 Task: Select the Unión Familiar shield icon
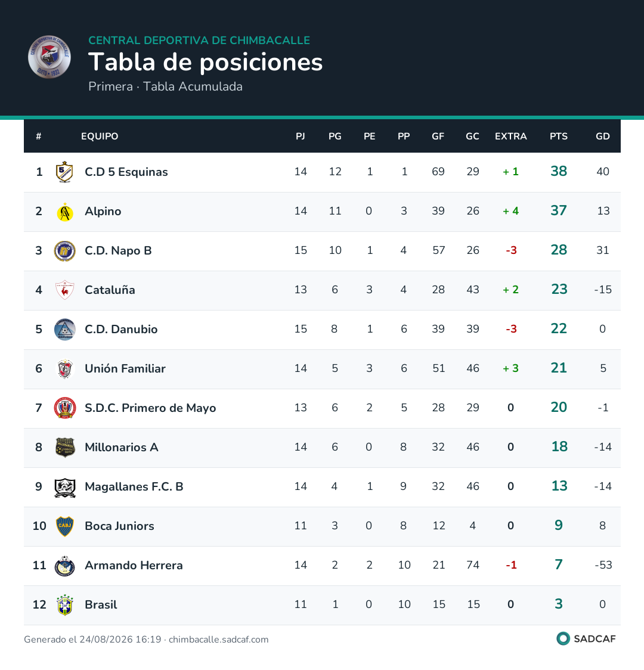tap(65, 369)
